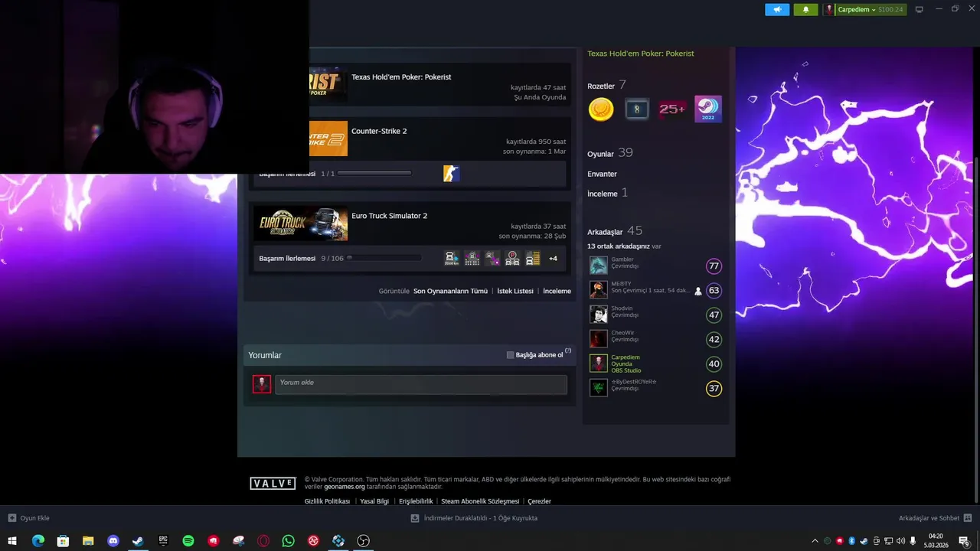The width and height of the screenshot is (980, 551).
Task: Open Arkadaşlar ve Sohbet panel
Action: 935,518
